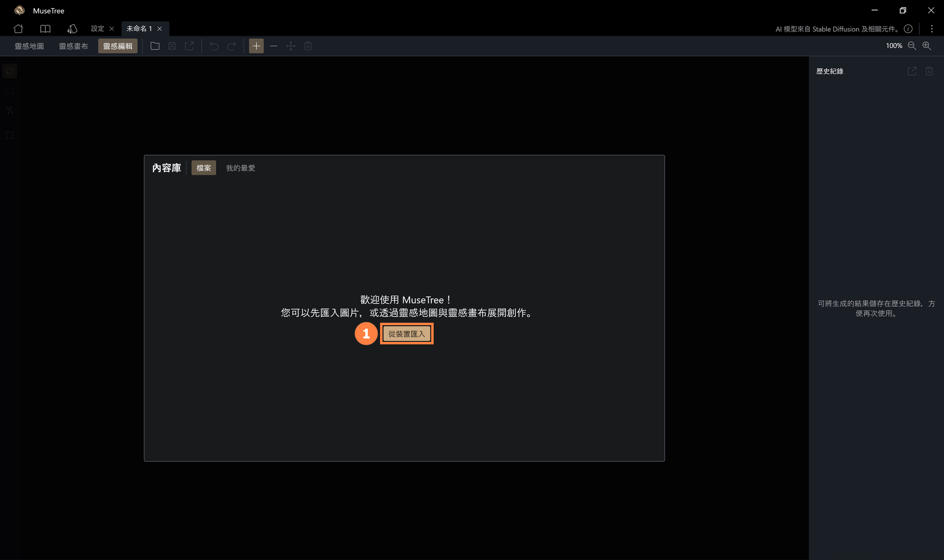This screenshot has width=944, height=560.
Task: Click the cards style icon
Action: (x=72, y=28)
